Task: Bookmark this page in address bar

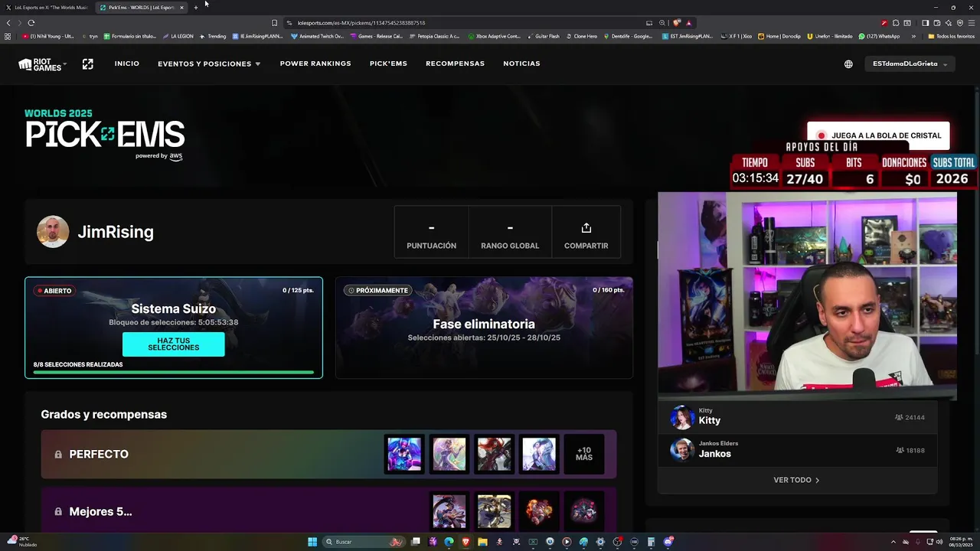Action: click(274, 23)
